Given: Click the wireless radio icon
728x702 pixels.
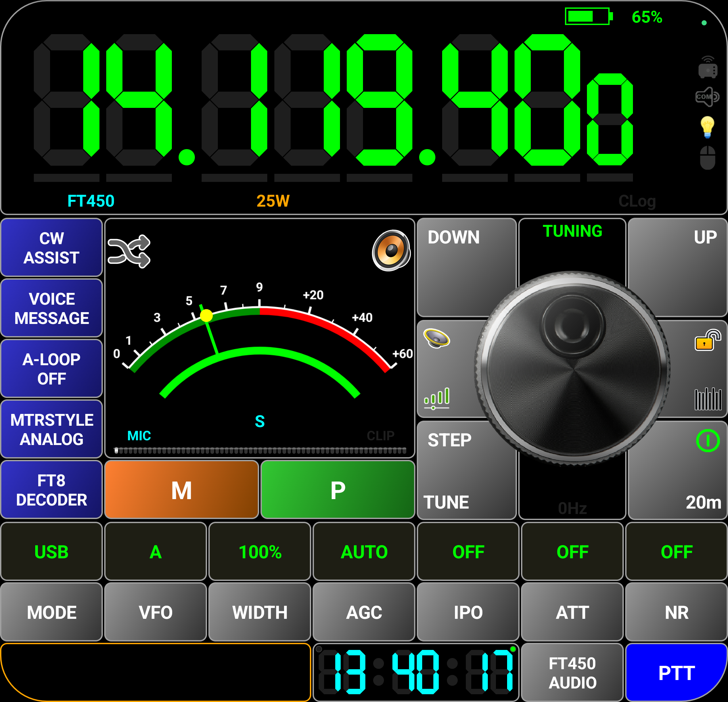Looking at the screenshot, I should click(x=707, y=68).
